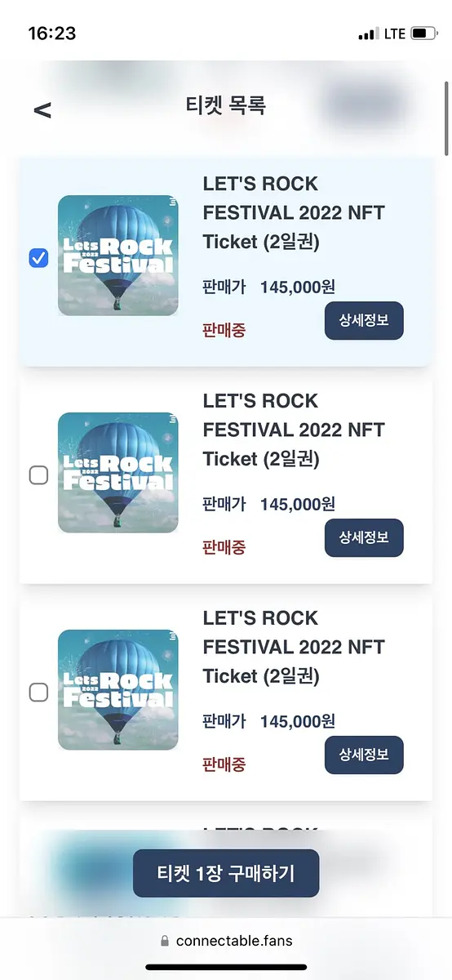Tap the second ticket's 판매중 status label
This screenshot has height=980, width=452.
[224, 547]
